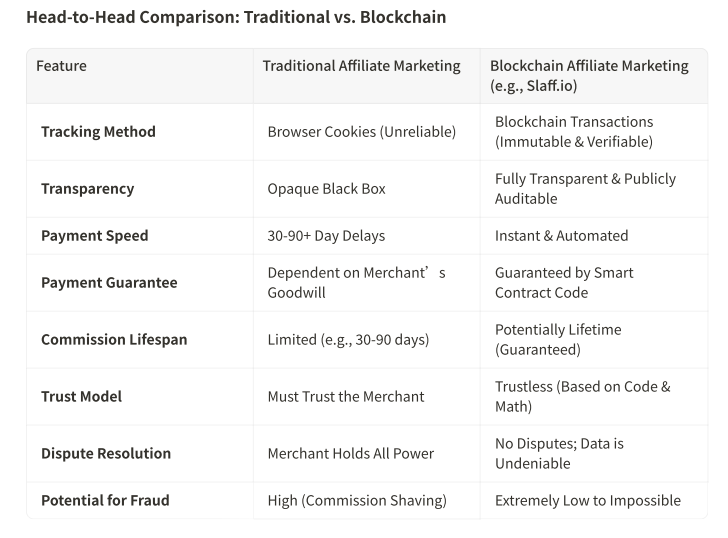Click the Instant & Automated cell
728x538 pixels.
coord(561,236)
